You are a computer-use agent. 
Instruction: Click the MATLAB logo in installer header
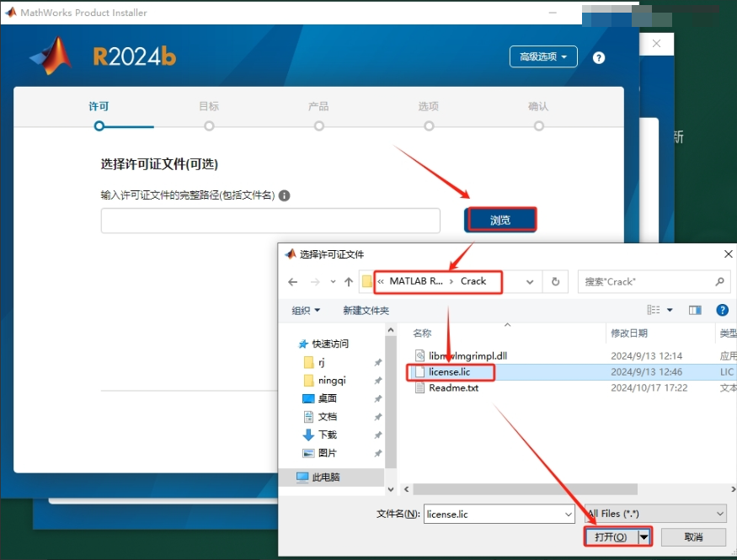(x=51, y=56)
